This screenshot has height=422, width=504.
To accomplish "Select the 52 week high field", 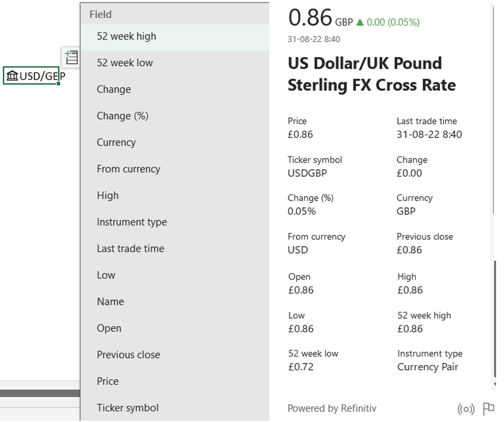I will pos(126,36).
